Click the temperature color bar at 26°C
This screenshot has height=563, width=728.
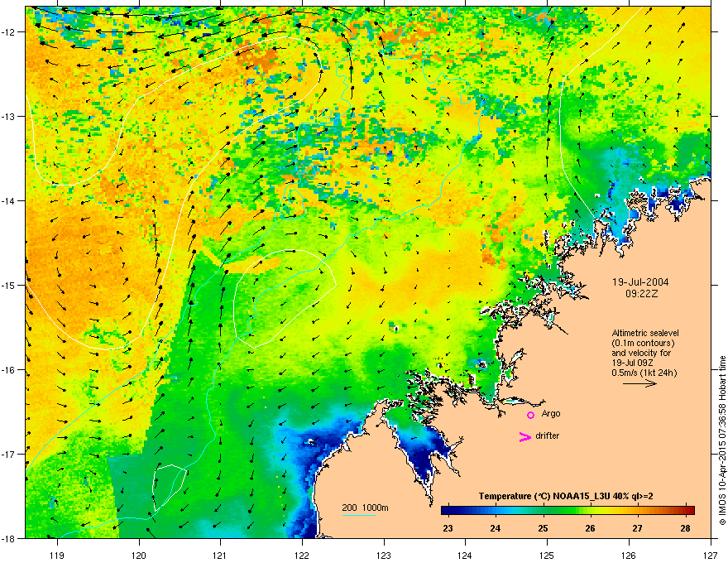(x=591, y=511)
